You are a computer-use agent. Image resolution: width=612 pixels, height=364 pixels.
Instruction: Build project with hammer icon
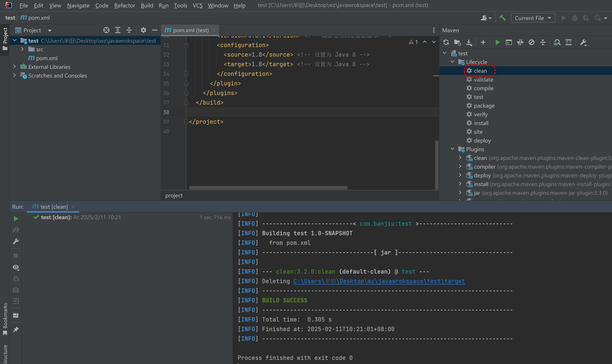502,18
